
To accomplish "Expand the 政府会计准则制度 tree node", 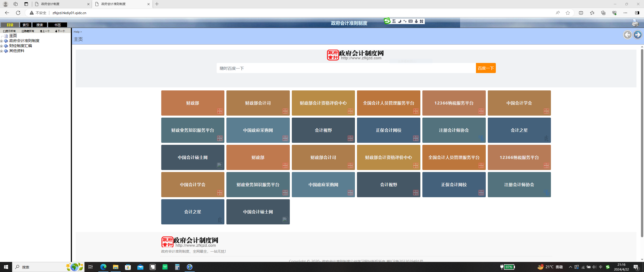I will pos(2,41).
